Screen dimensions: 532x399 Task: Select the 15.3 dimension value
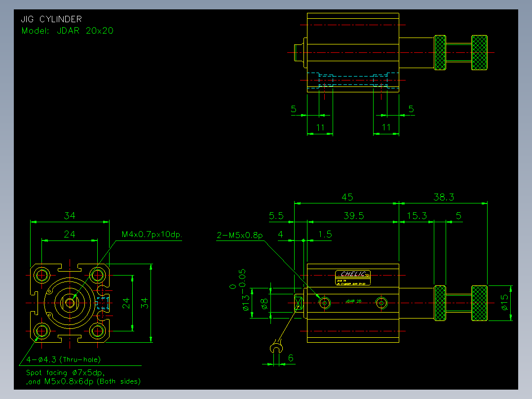click(417, 216)
